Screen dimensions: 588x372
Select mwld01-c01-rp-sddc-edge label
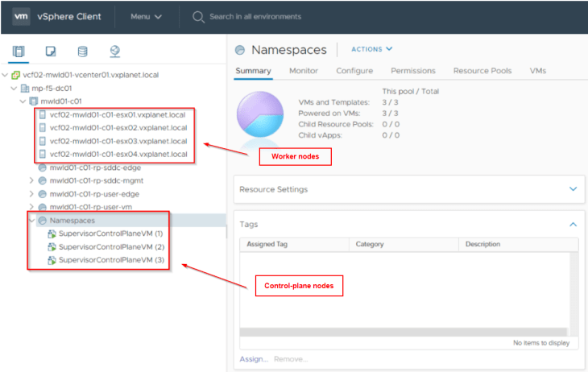pos(95,167)
